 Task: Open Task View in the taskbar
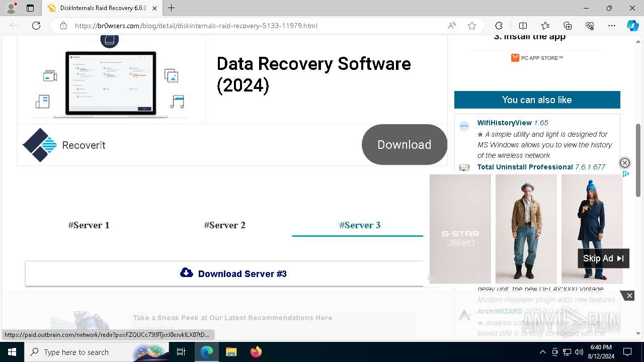pos(181,352)
